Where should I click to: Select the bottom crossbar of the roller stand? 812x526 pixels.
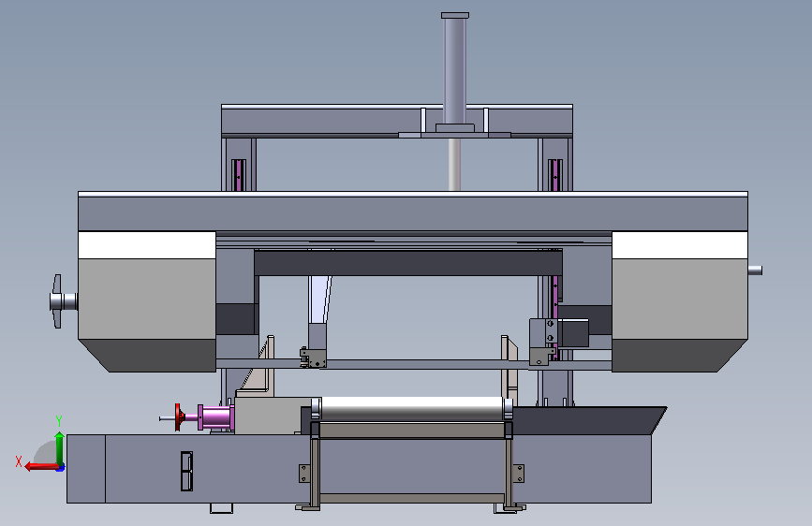pyautogui.click(x=412, y=498)
